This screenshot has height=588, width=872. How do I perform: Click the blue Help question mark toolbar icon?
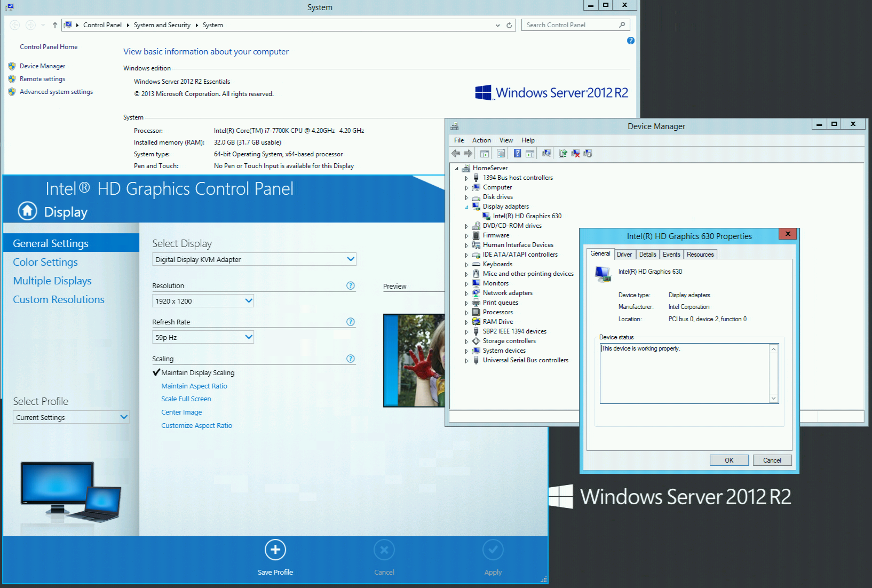click(517, 154)
